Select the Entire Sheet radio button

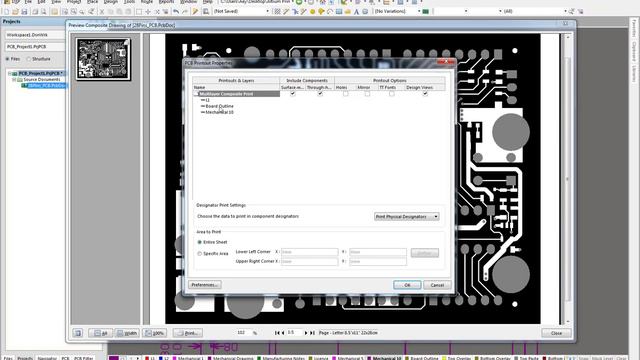tap(200, 242)
